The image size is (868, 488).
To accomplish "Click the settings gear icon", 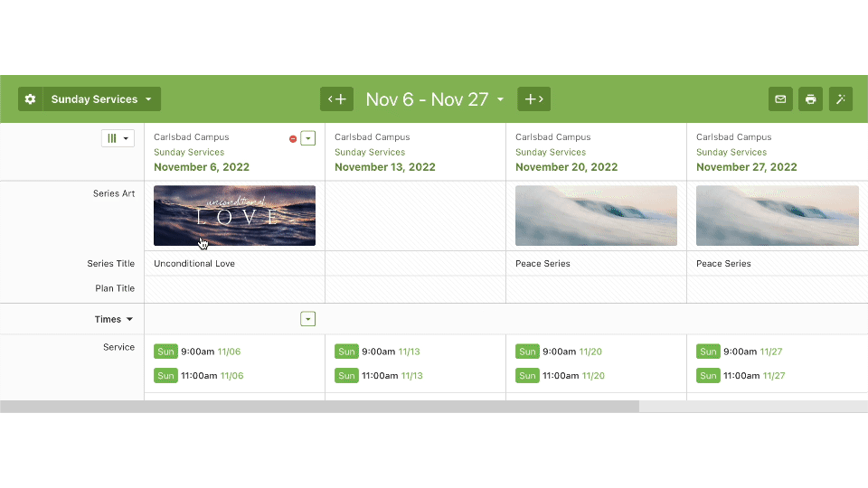I will click(x=30, y=99).
